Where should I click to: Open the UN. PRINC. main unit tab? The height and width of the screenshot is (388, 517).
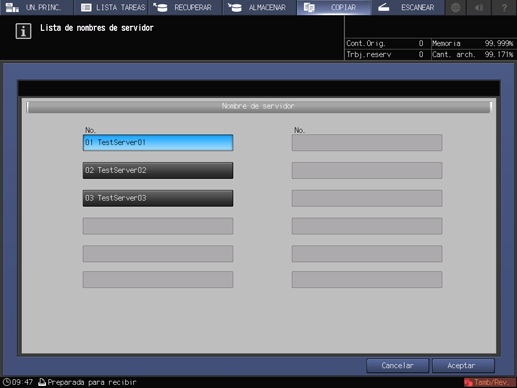(x=37, y=7)
